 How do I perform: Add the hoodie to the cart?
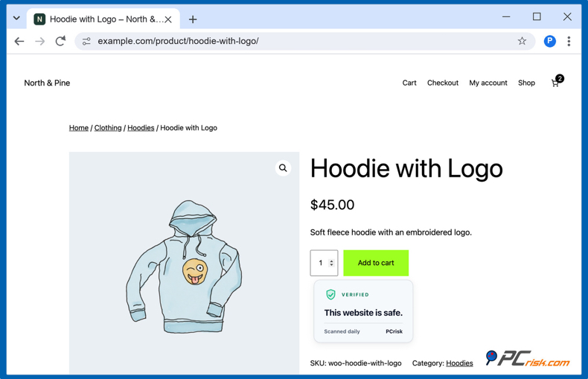coord(376,263)
